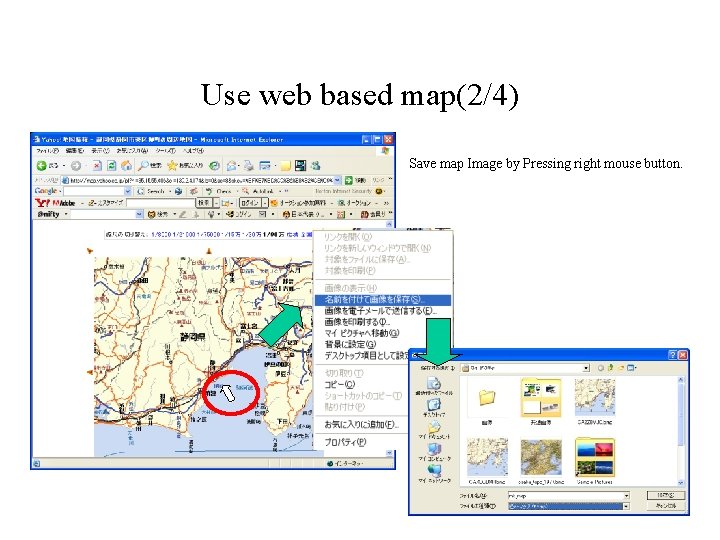The width and height of the screenshot is (720, 540).
Task: Click the Yahoo toolbar 検索 button
Action: pyautogui.click(x=204, y=202)
